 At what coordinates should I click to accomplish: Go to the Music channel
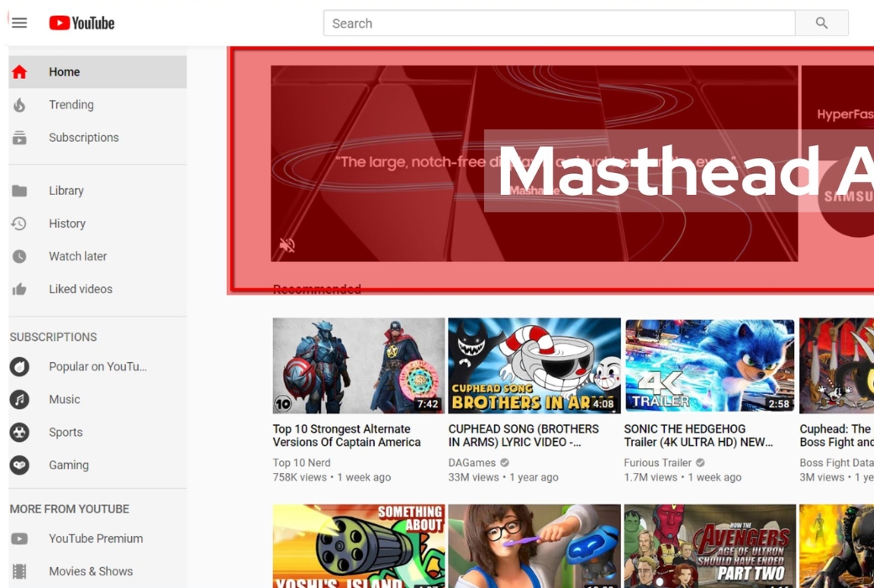tap(97, 400)
